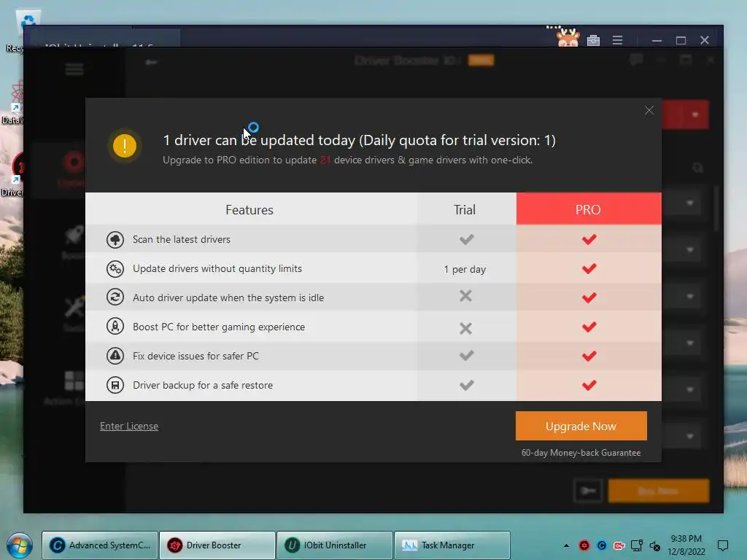
Task: Click Trial checkmark for Fix device issues
Action: pyautogui.click(x=466, y=355)
